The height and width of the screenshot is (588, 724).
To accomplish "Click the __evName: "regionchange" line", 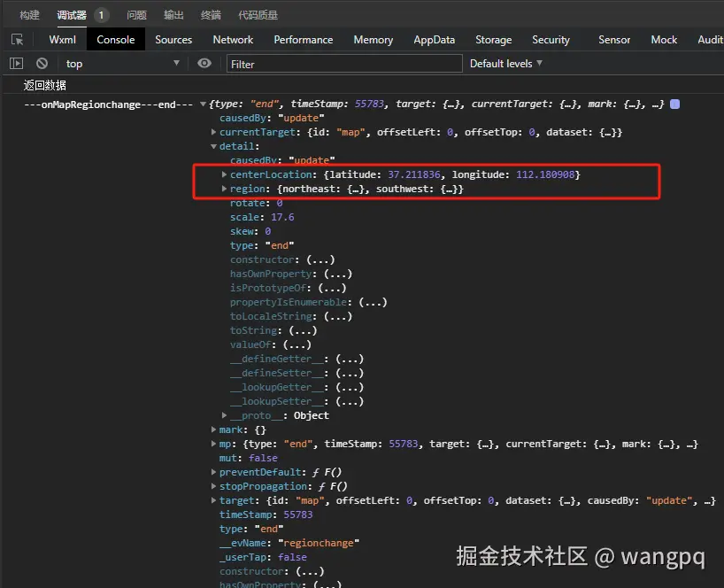I will pyautogui.click(x=289, y=543).
